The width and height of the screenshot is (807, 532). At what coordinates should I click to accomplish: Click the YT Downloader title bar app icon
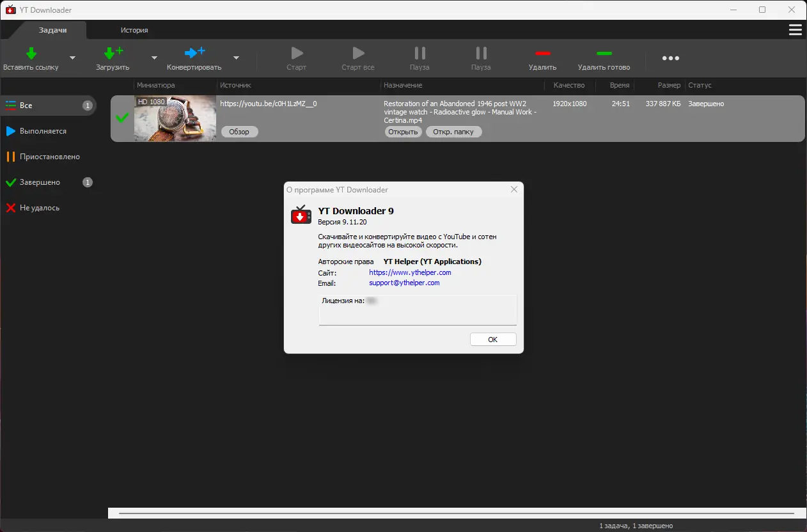click(x=10, y=10)
